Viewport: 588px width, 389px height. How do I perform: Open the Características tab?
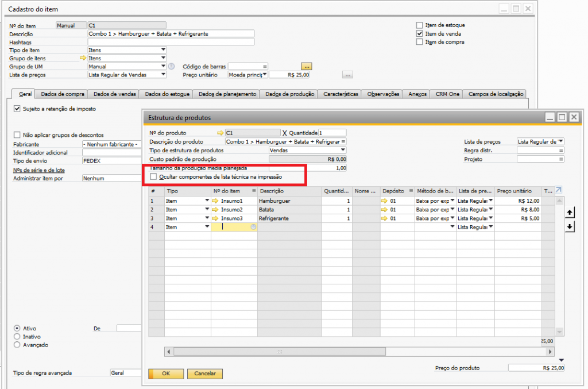[341, 94]
